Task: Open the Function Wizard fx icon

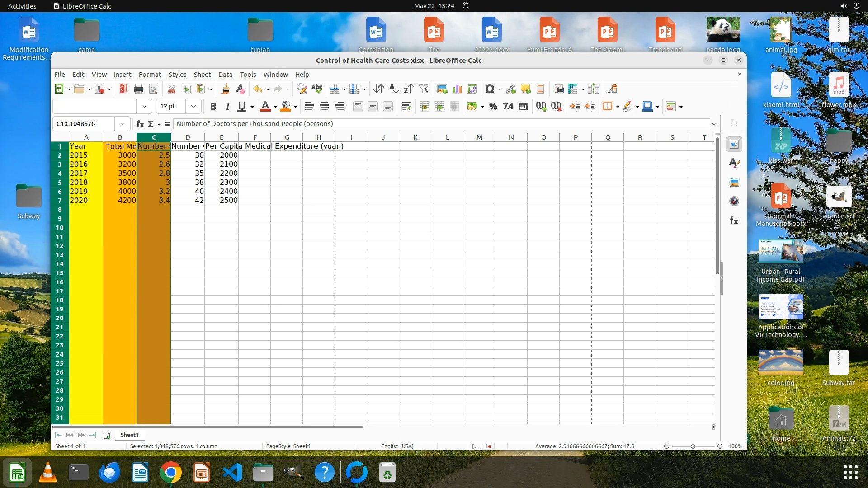Action: click(x=140, y=124)
